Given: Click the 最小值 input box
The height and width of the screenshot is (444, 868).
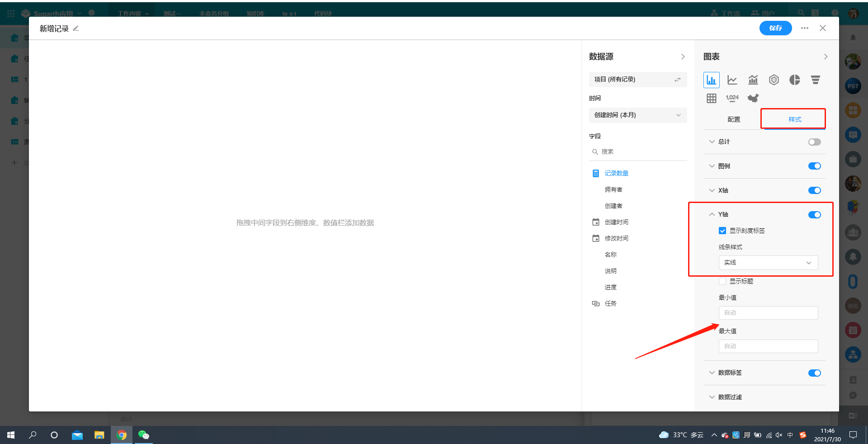Looking at the screenshot, I should coord(768,313).
